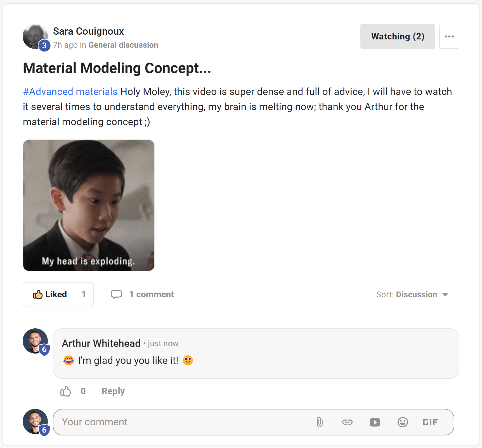Open Sara Couignoux's profile avatar

pyautogui.click(x=35, y=36)
